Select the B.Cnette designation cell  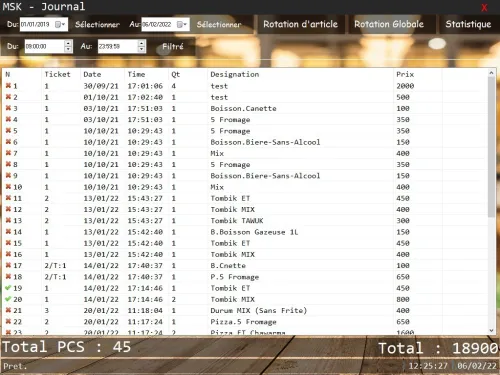228,266
